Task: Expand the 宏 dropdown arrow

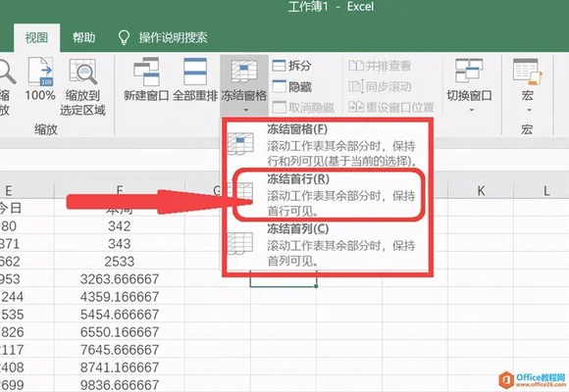Action: point(529,110)
